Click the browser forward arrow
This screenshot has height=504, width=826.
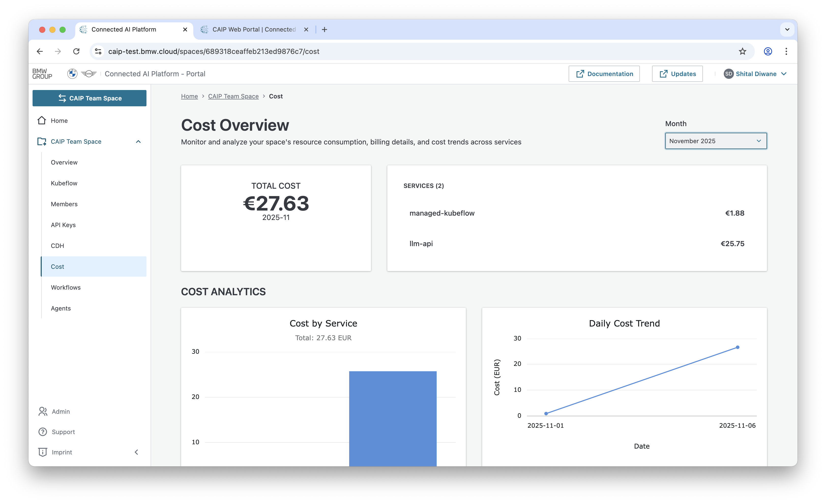[x=58, y=51]
